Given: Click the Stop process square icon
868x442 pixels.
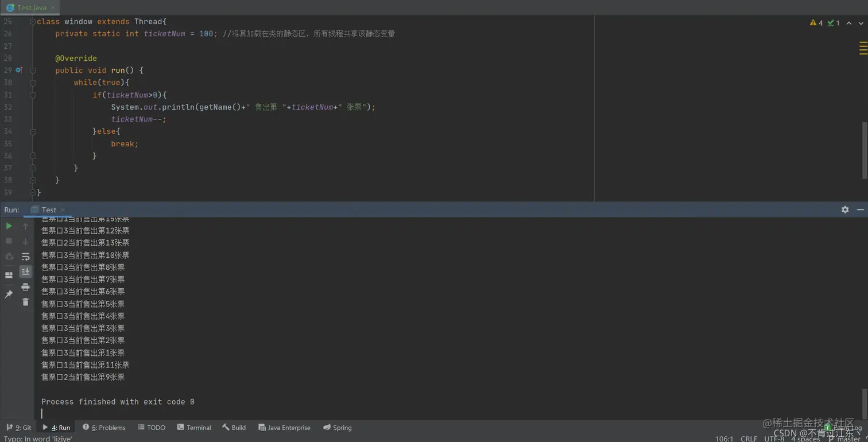Looking at the screenshot, I should point(9,241).
